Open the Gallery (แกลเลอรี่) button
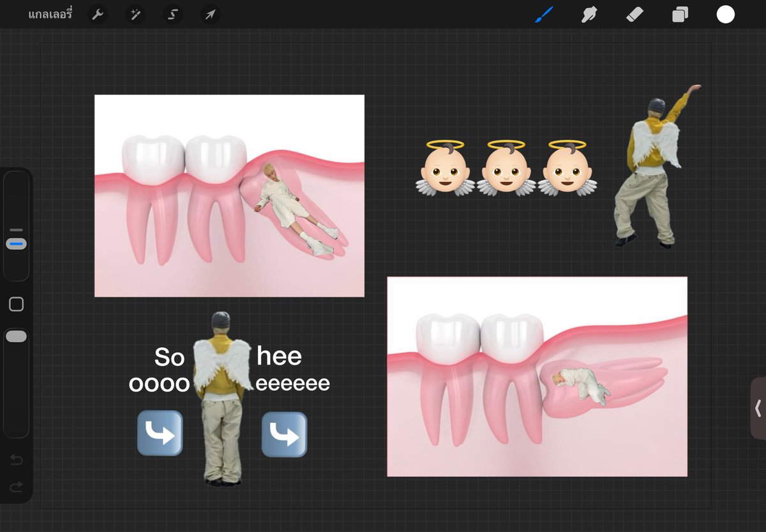 50,14
